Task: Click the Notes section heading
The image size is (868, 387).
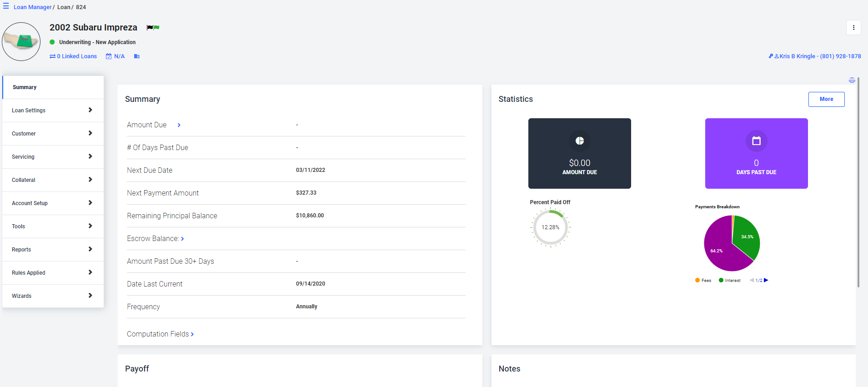Action: click(x=509, y=369)
